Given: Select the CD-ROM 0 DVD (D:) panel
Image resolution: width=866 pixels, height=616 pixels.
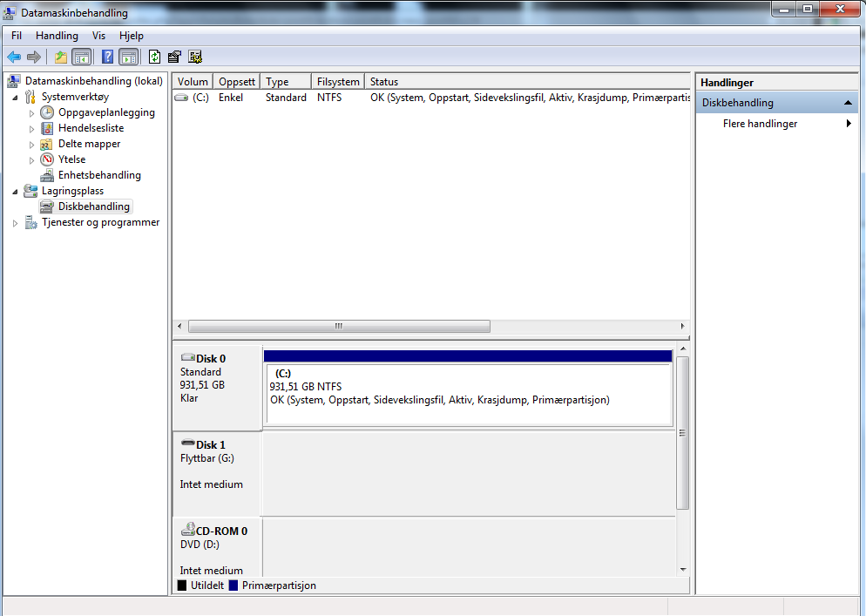Looking at the screenshot, I should tap(217, 548).
